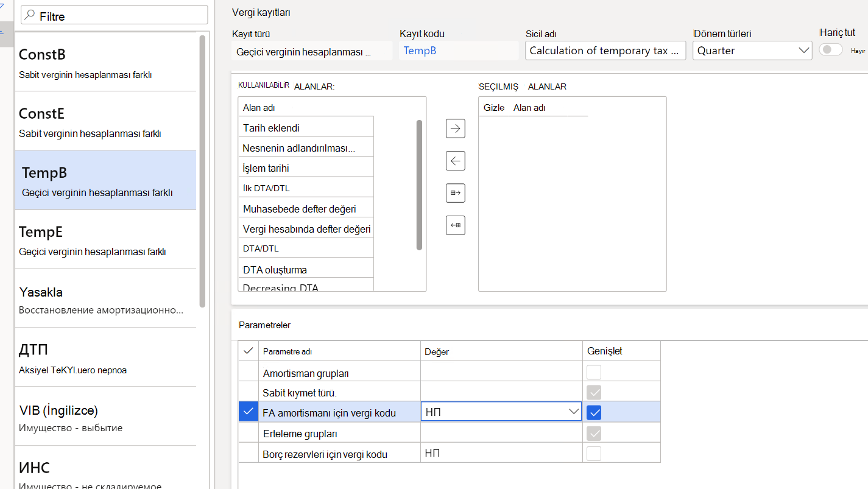This screenshot has width=868, height=489.
Task: Uncheck Genişlet for FA amortismanı için vergi kodu
Action: click(594, 412)
